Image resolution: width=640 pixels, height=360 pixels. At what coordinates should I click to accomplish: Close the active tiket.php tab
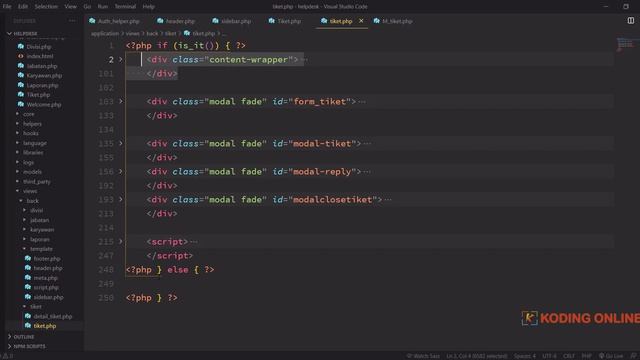[361, 21]
